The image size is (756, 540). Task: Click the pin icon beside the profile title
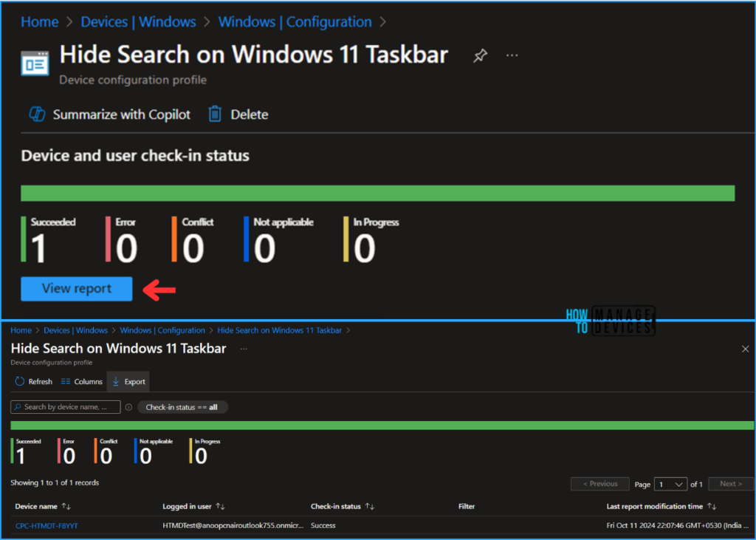(480, 55)
